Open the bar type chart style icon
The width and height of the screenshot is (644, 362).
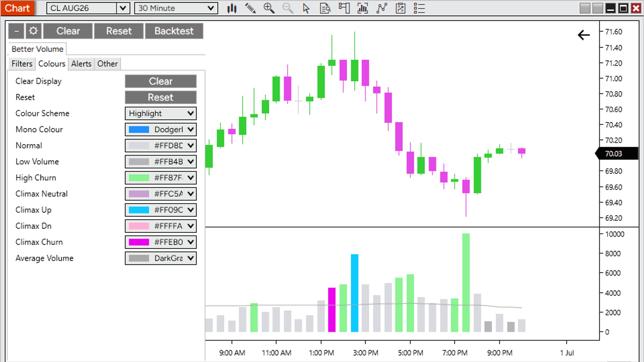pos(232,8)
